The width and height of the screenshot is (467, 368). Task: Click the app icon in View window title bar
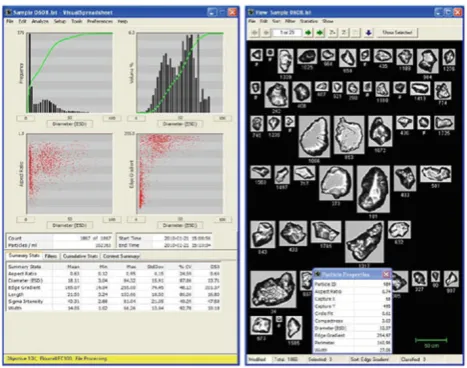pyautogui.click(x=251, y=13)
